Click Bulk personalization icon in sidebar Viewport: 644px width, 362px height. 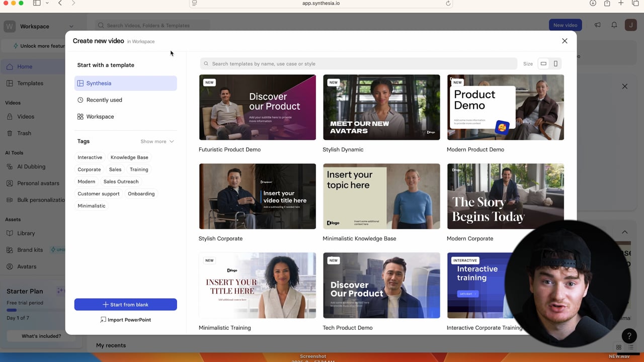pyautogui.click(x=10, y=200)
